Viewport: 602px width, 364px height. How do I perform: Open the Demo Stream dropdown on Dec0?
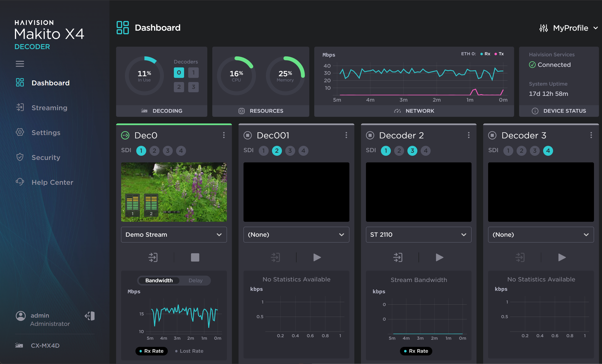(174, 234)
